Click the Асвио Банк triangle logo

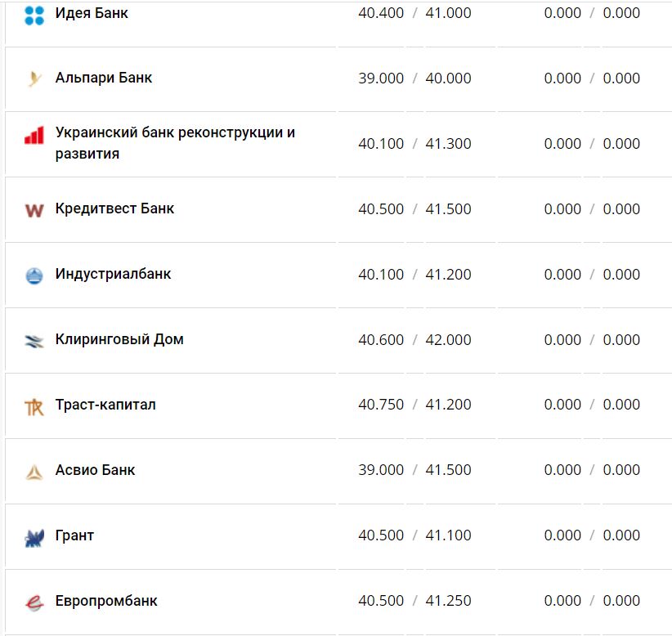pos(34,472)
